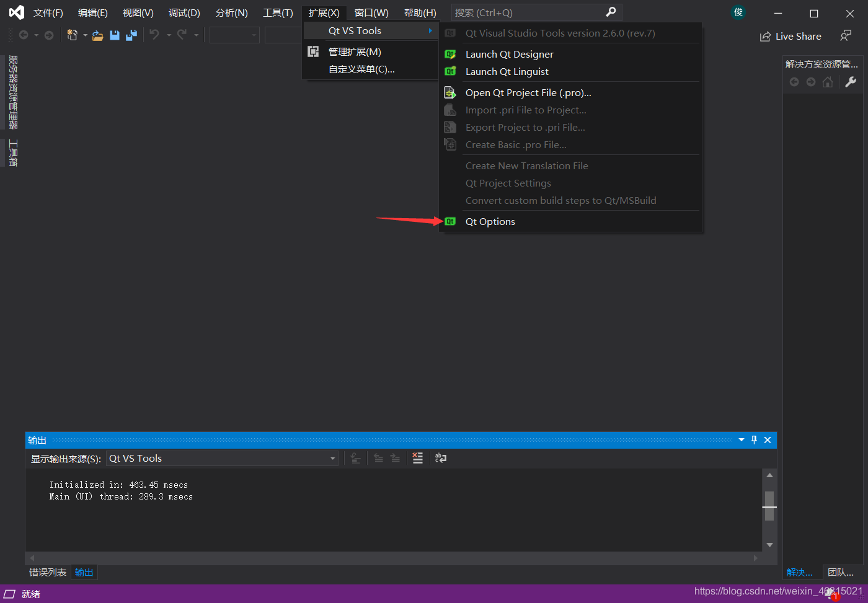Image resolution: width=868 pixels, height=603 pixels.
Task: Open the redo history dropdown arrow
Action: pyautogui.click(x=197, y=35)
